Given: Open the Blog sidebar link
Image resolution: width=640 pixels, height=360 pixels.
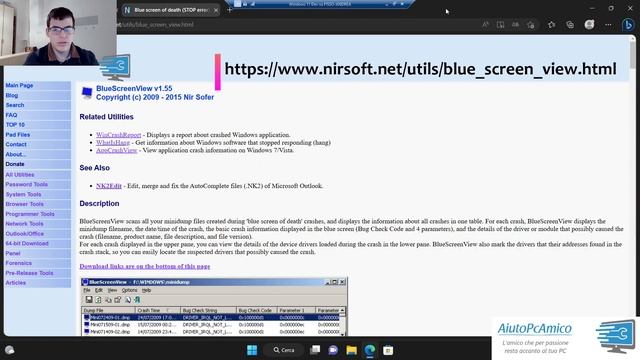Looking at the screenshot, I should pyautogui.click(x=12, y=95).
